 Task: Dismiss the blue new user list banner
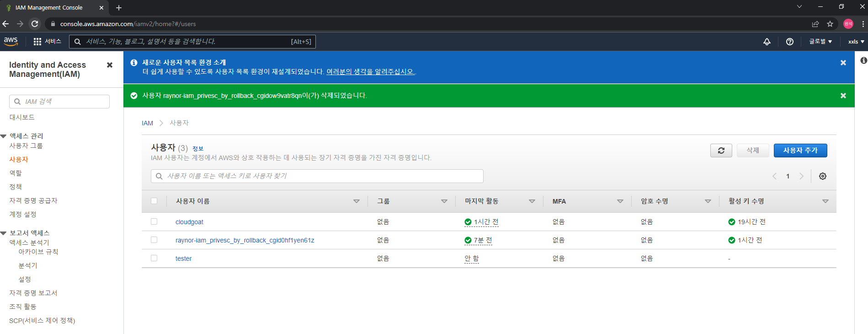coord(843,63)
